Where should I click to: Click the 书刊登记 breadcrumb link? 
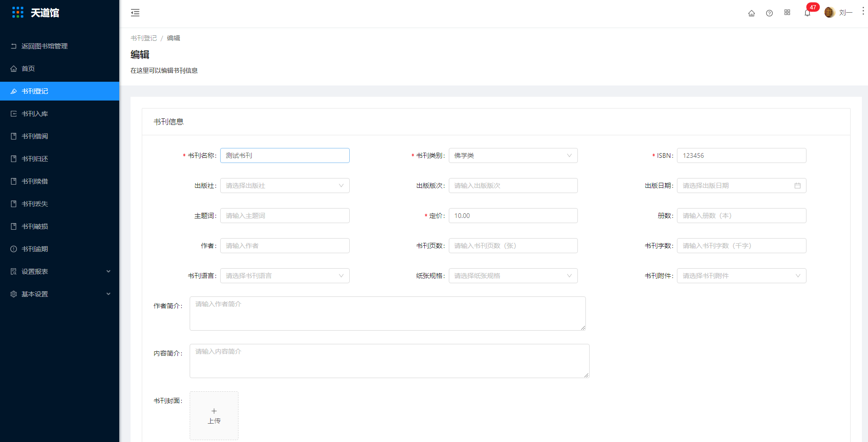(144, 38)
